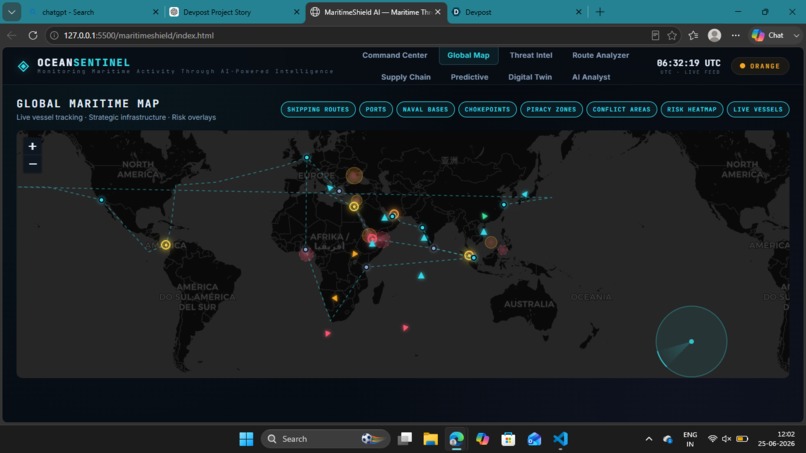The height and width of the screenshot is (453, 806).
Task: Click the ORANGE threat level badge
Action: [760, 66]
